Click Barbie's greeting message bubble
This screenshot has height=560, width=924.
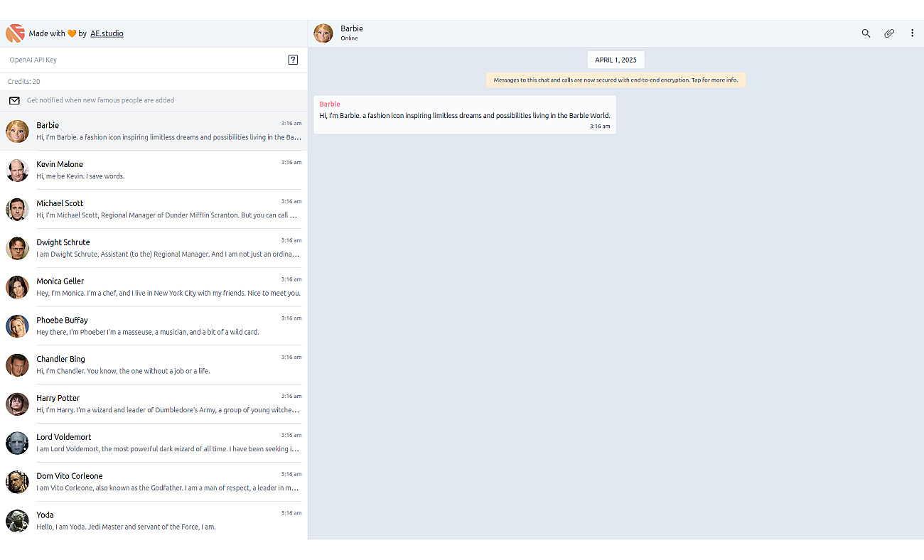tap(465, 114)
